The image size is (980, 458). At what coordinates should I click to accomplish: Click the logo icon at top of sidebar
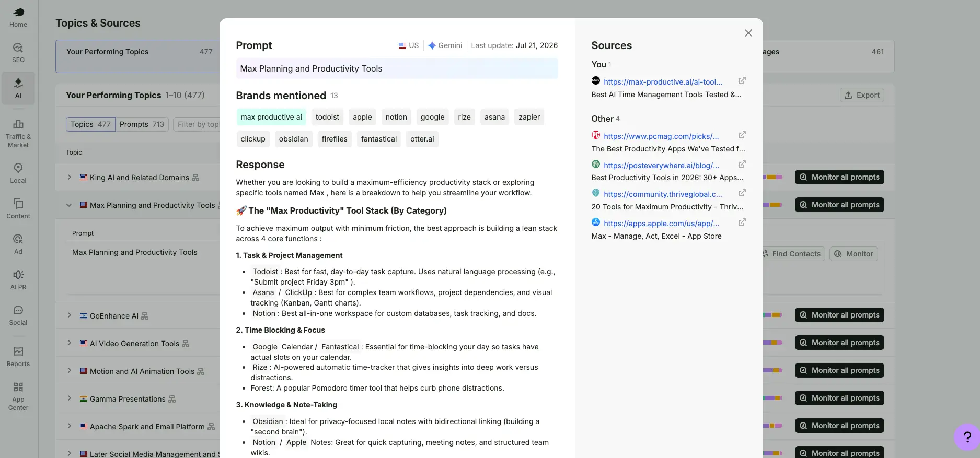click(18, 11)
